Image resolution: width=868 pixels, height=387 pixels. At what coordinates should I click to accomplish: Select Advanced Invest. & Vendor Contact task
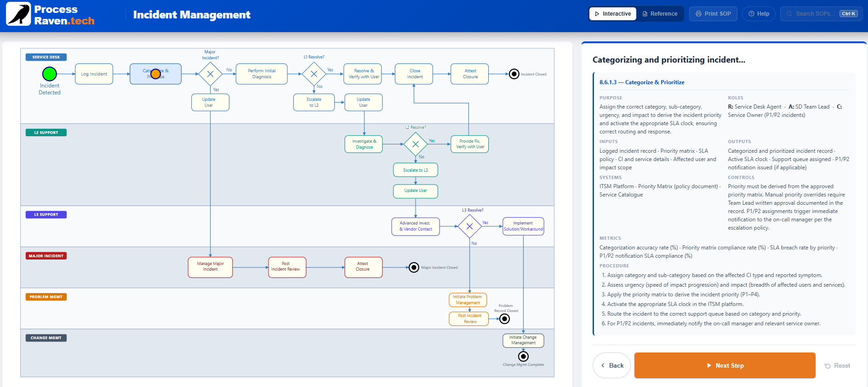click(x=416, y=226)
